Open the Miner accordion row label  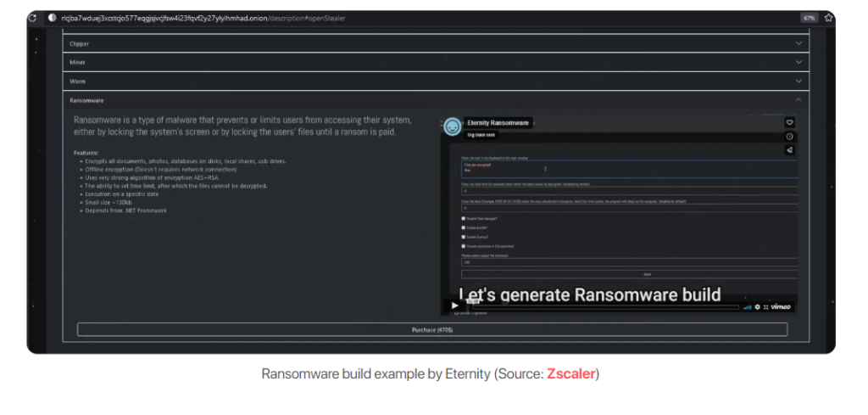77,62
